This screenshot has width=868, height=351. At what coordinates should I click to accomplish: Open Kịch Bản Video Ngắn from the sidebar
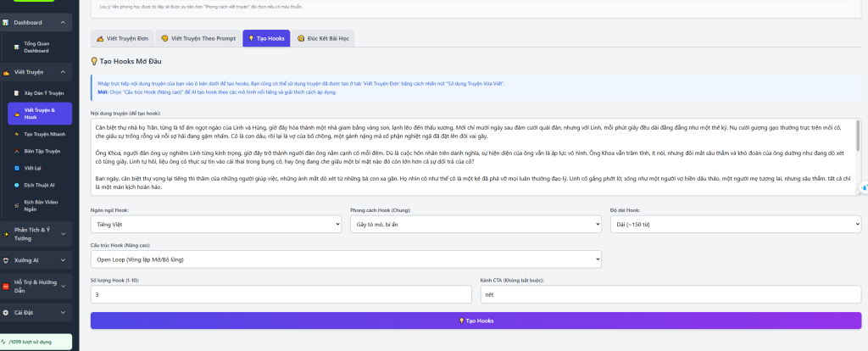(42, 205)
